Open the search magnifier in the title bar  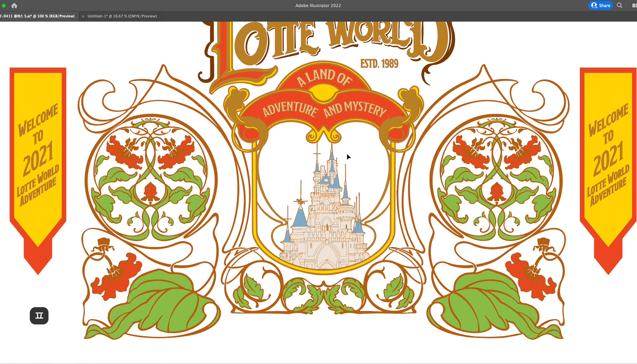[x=619, y=5]
